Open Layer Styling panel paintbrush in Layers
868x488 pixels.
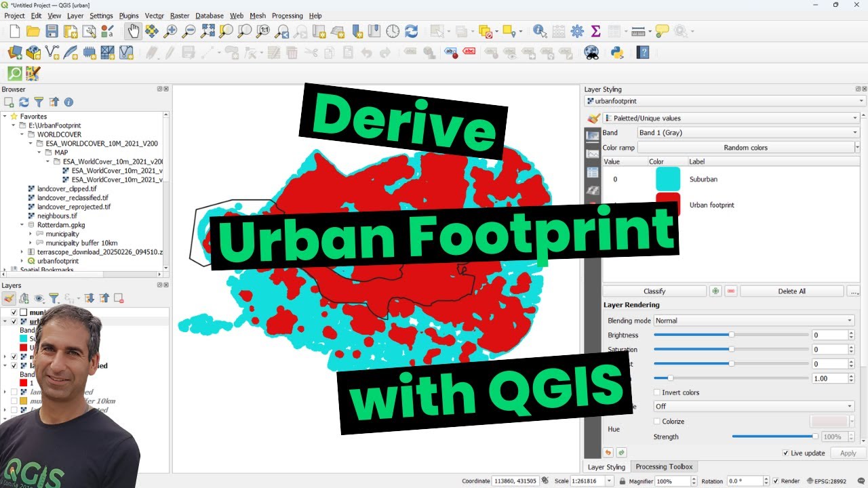pos(9,298)
